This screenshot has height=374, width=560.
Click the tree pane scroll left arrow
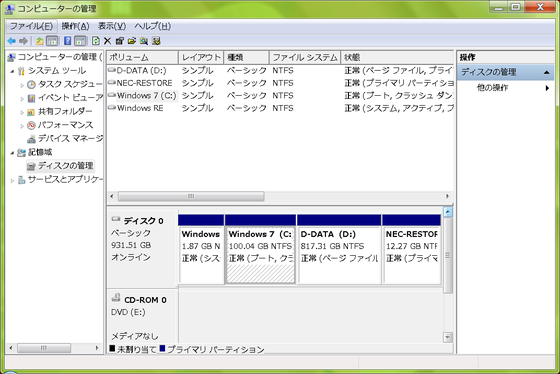(x=10, y=348)
